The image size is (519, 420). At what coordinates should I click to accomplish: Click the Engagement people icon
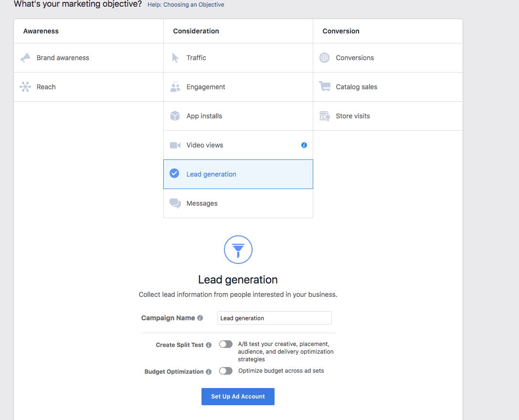(175, 87)
